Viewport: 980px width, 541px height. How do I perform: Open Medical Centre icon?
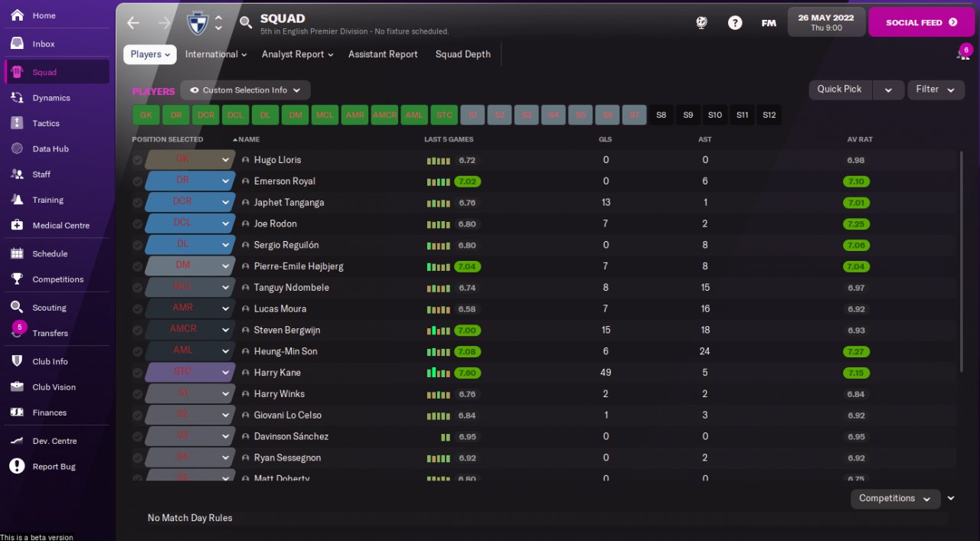tap(17, 225)
